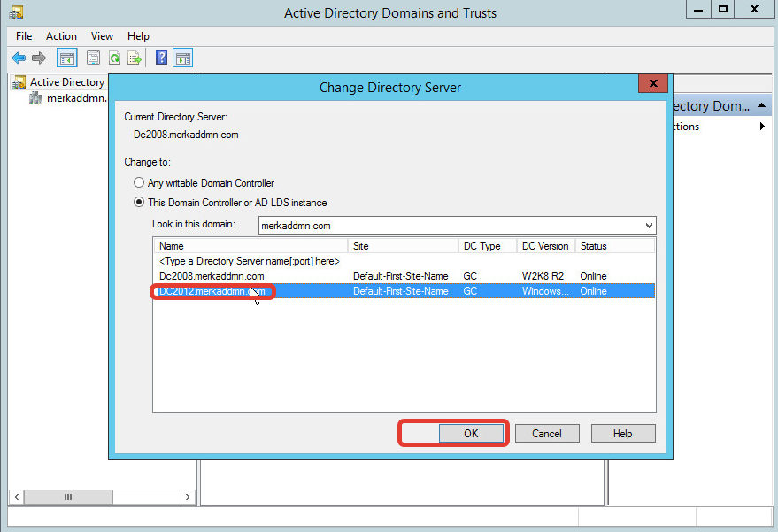Open the File menu
The height and width of the screenshot is (532, 778).
[x=24, y=36]
